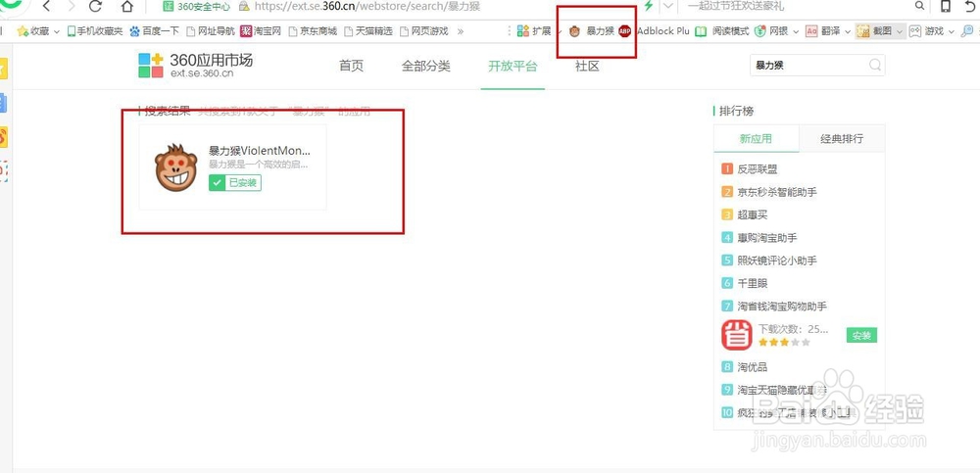Expand the 翻译 dropdown arrow

846,31
